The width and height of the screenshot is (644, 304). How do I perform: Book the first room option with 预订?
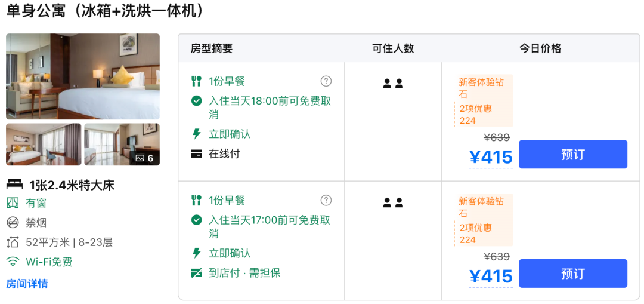(572, 155)
